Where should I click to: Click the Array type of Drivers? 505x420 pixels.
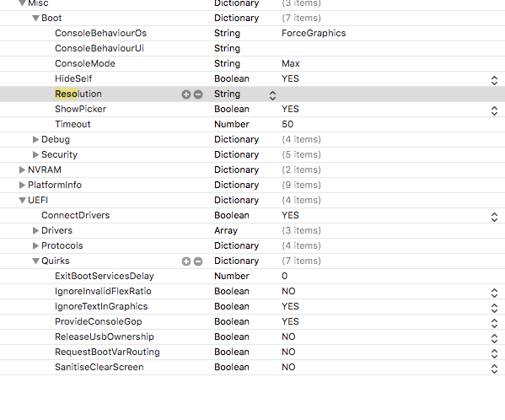226,230
